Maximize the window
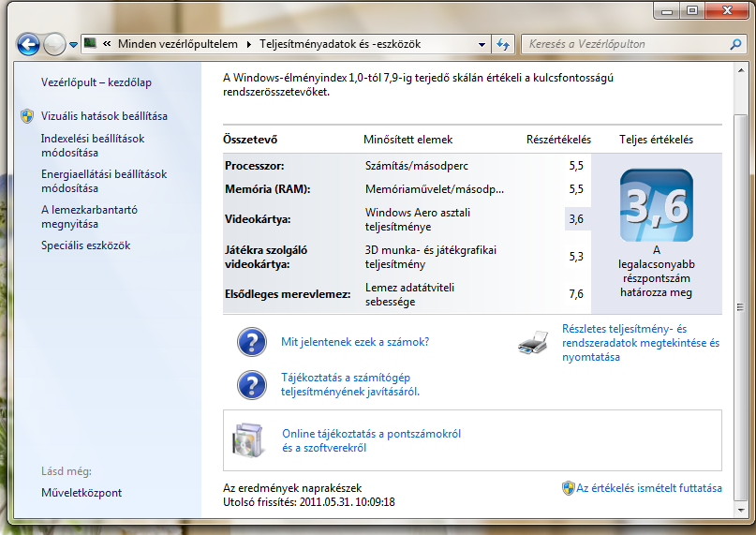 pyautogui.click(x=692, y=10)
